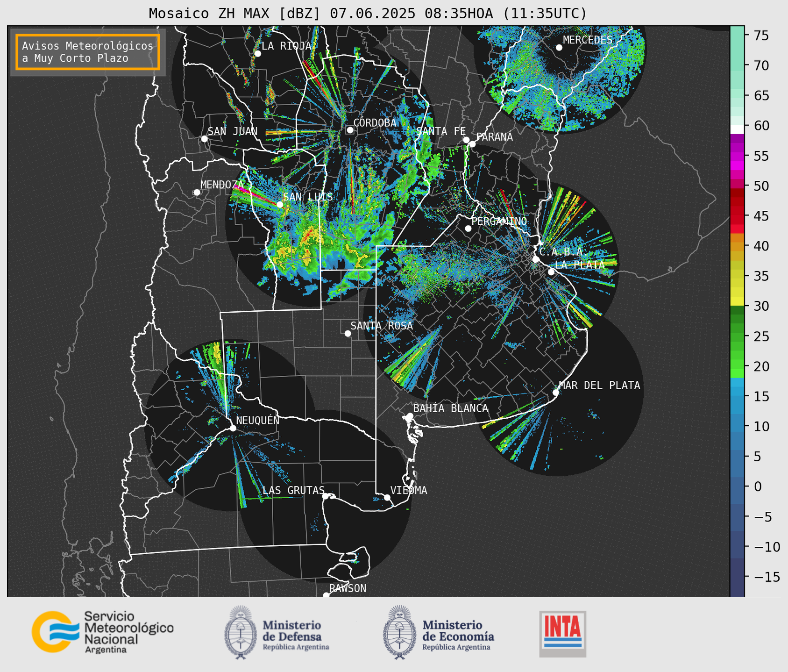Click the Mercedes city marker dot

click(x=559, y=47)
